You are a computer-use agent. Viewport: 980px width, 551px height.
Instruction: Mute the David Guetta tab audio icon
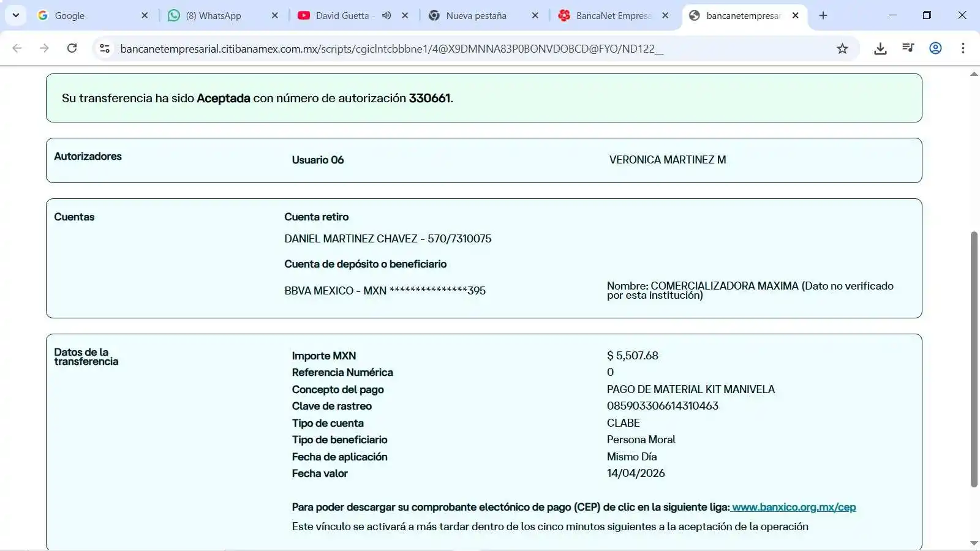click(386, 15)
